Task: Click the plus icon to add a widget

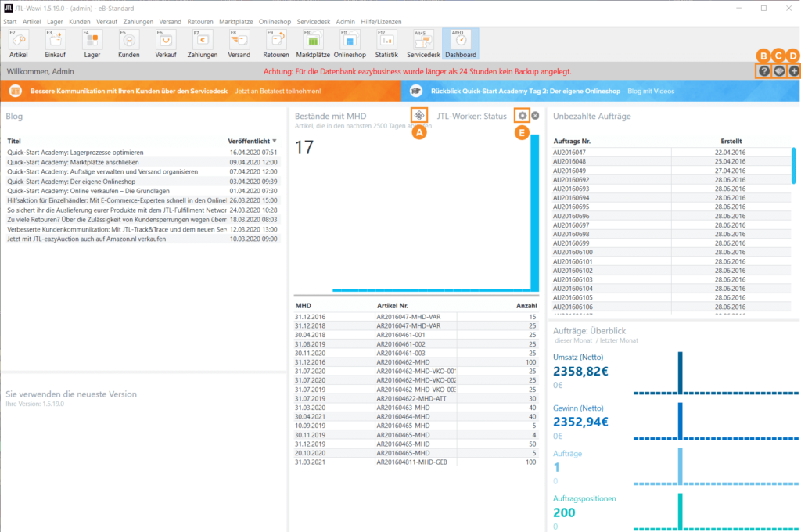Action: (793, 70)
